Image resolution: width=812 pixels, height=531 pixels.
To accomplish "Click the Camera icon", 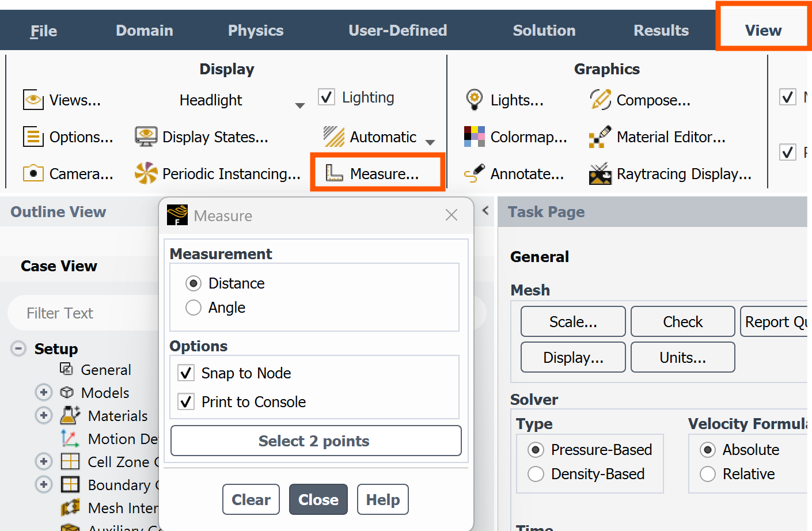I will tap(33, 173).
